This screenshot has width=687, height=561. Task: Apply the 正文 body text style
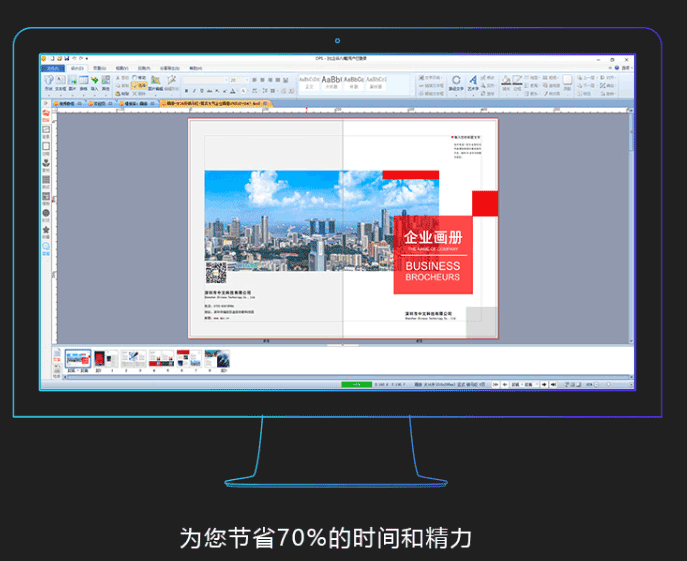click(x=309, y=82)
